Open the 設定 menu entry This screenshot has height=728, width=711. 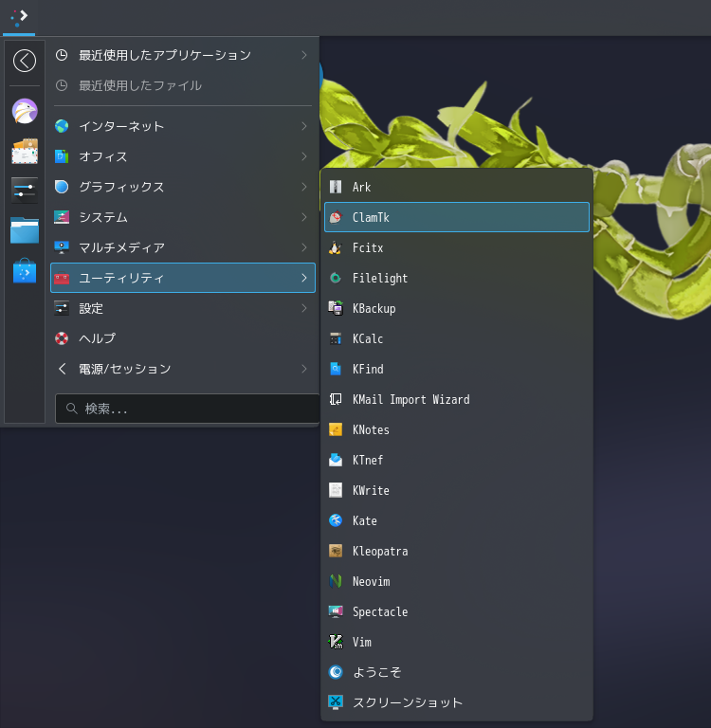tap(183, 308)
